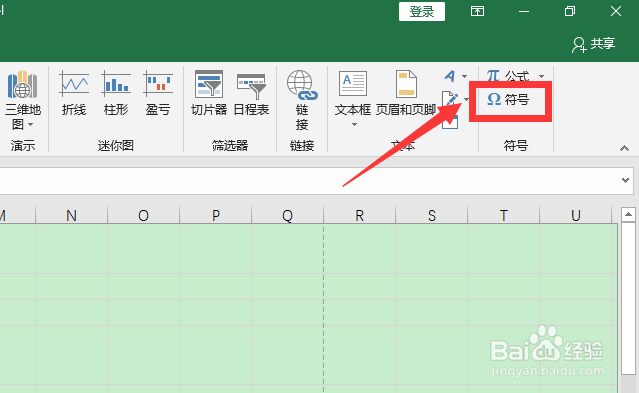This screenshot has width=639, height=393.
Task: Click the Login (登录) button
Action: [x=422, y=11]
